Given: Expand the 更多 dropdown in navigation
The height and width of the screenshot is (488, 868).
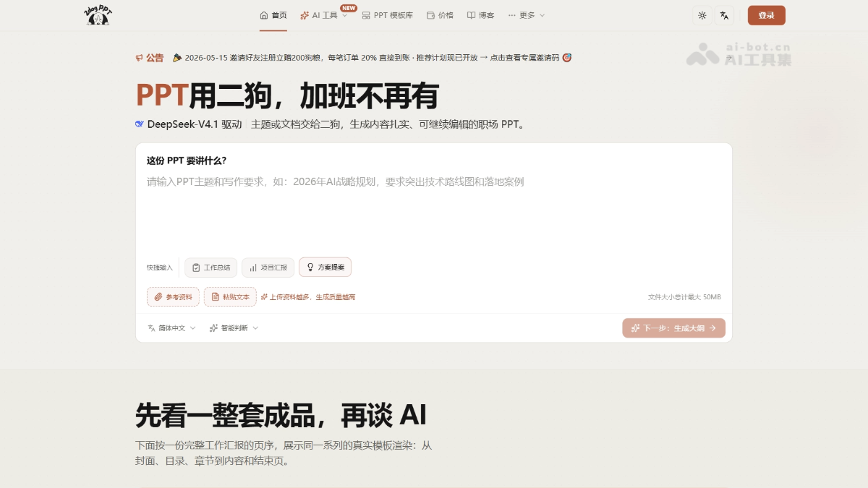Looking at the screenshot, I should (527, 15).
